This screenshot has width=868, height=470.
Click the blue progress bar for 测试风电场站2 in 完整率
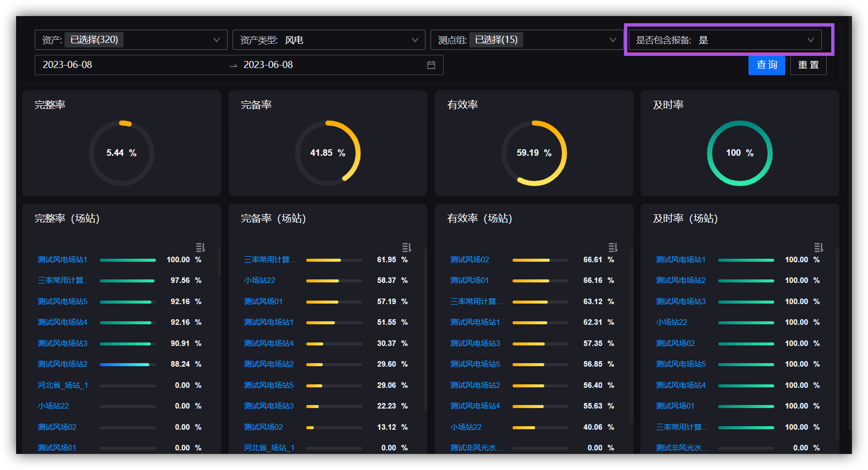pos(125,365)
